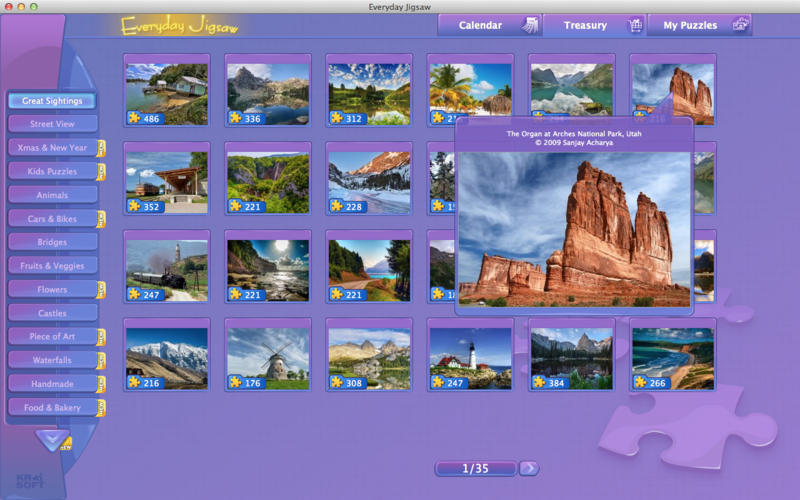Click the 1/35 page indicator
This screenshot has width=800, height=500.
pos(475,468)
